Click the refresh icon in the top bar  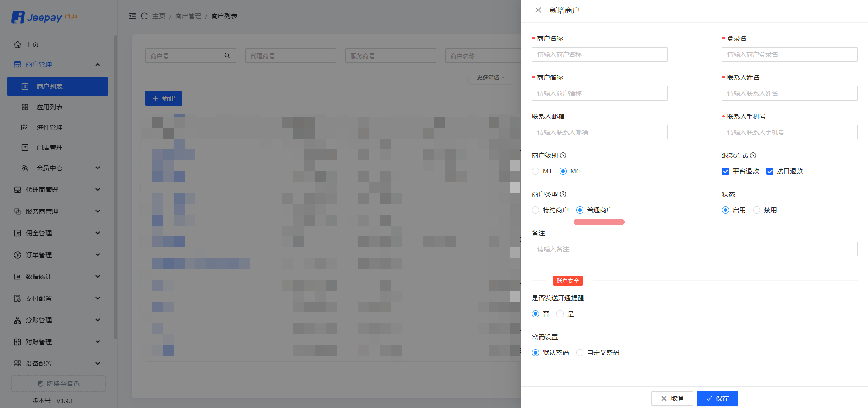click(x=144, y=16)
